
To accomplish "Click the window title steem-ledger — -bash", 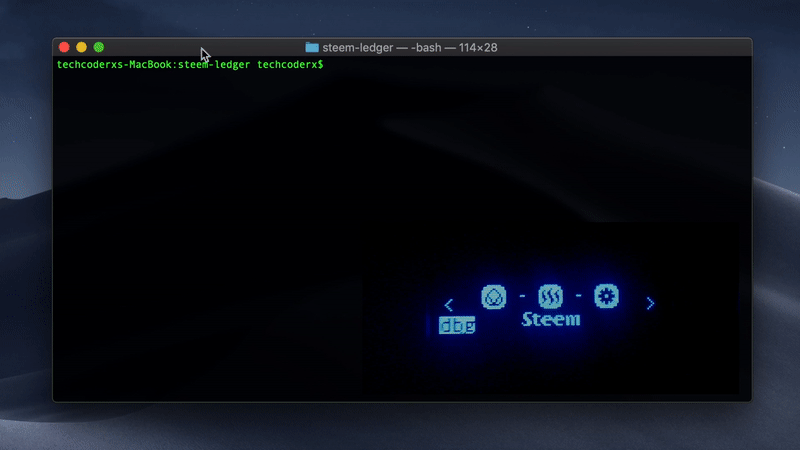I will click(410, 47).
